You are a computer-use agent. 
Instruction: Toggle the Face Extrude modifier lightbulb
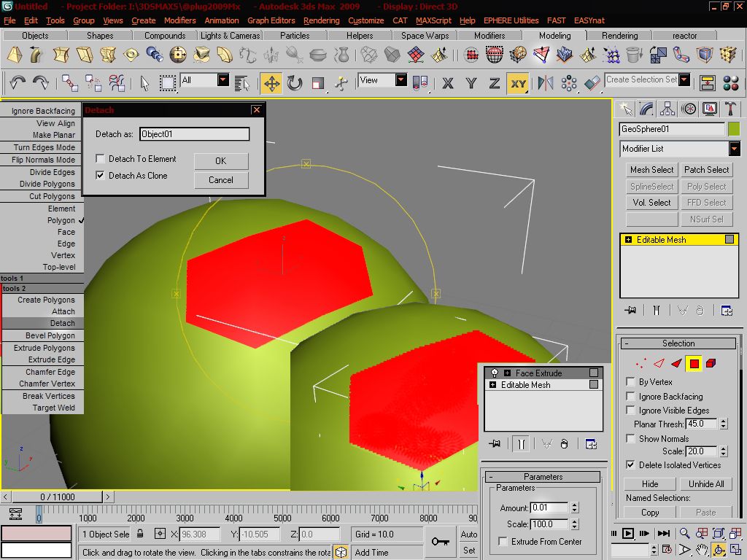click(x=495, y=373)
